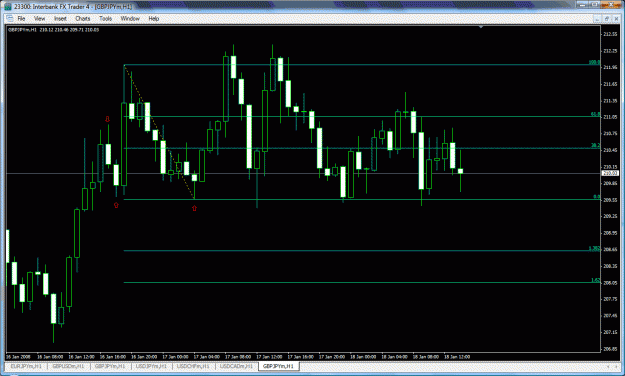
Task: Click the 16 Jan 2008 time label
Action: point(18,356)
